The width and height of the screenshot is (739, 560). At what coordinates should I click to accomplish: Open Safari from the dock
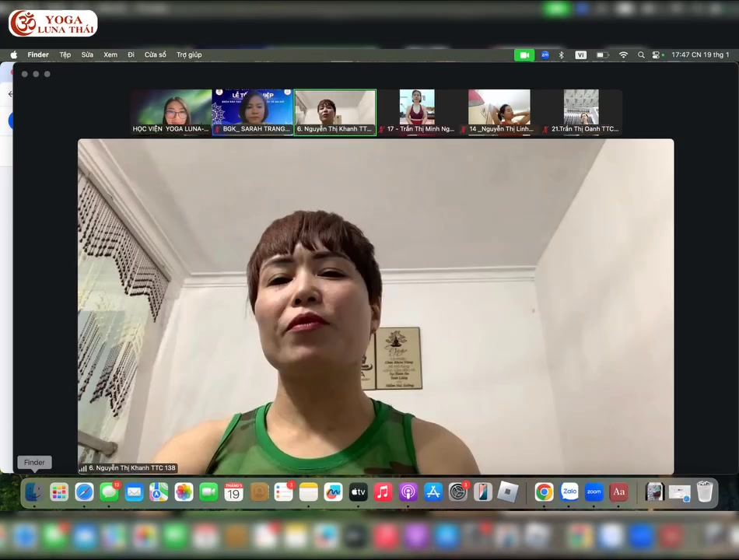[84, 492]
